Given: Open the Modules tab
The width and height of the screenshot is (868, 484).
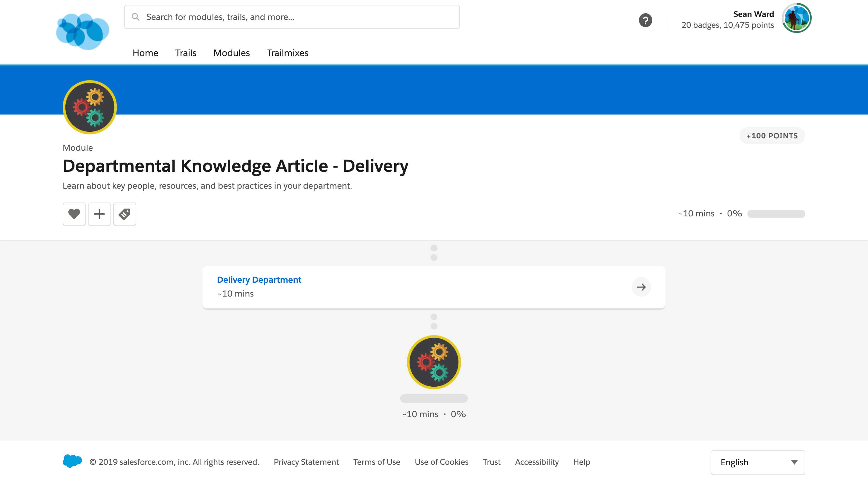Looking at the screenshot, I should 231,53.
